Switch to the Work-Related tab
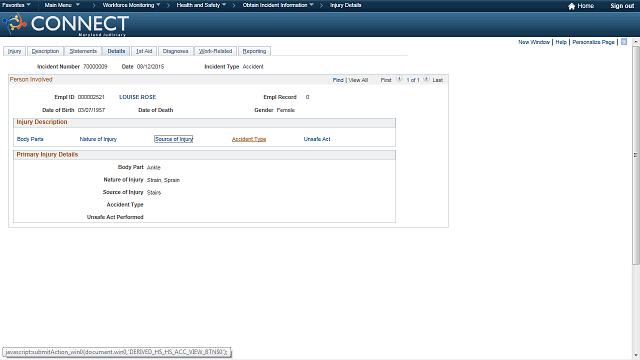 pyautogui.click(x=216, y=51)
